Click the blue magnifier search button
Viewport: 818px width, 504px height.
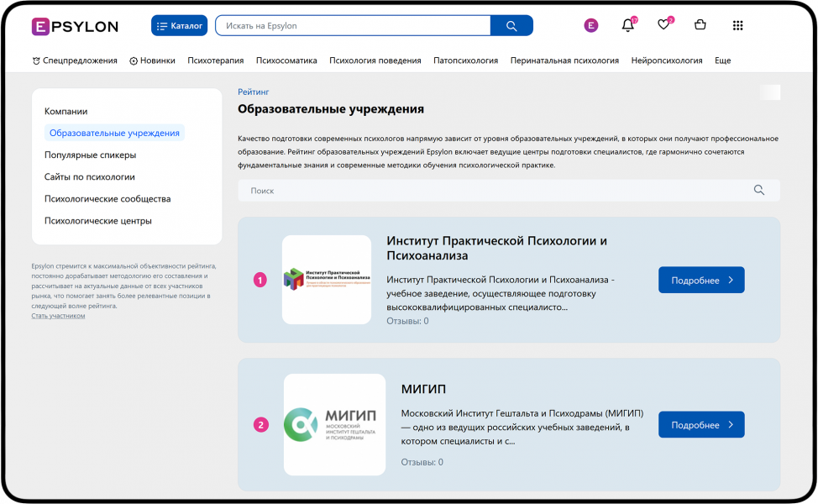coord(511,25)
